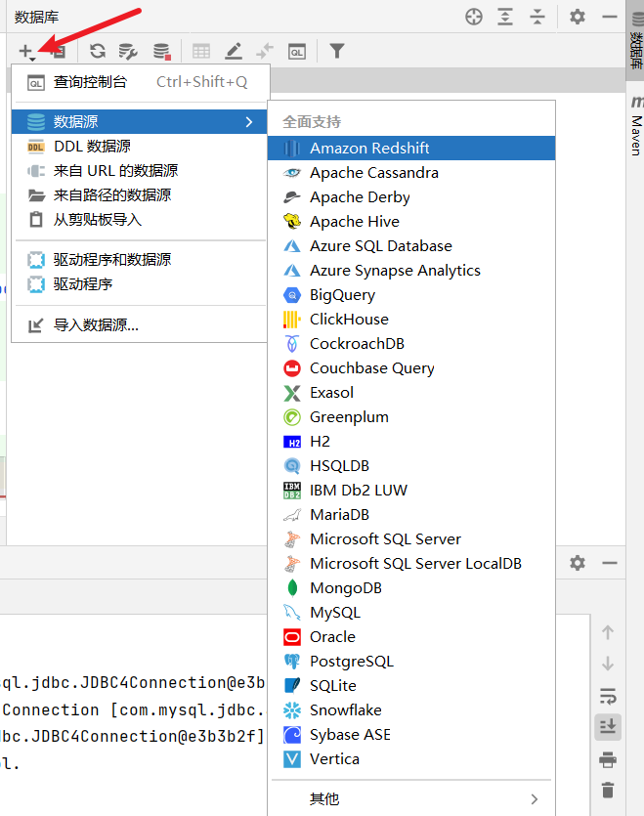644x816 pixels.
Task: Select MariaDB data source
Action: click(x=411, y=515)
